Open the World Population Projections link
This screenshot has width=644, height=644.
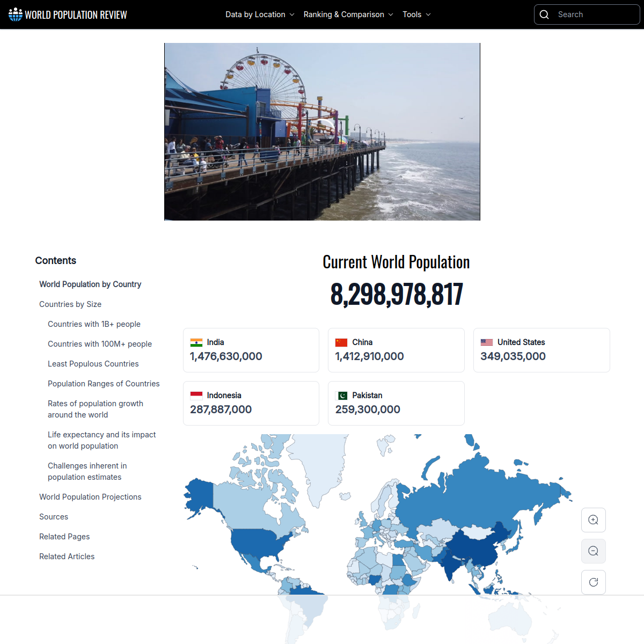[90, 496]
